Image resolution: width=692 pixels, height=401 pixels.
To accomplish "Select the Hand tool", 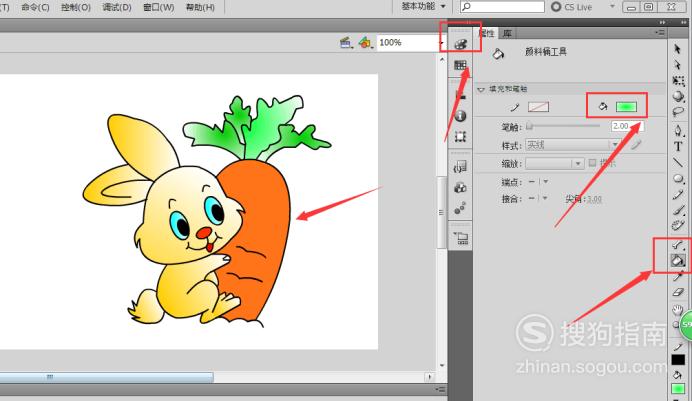I will (677, 309).
